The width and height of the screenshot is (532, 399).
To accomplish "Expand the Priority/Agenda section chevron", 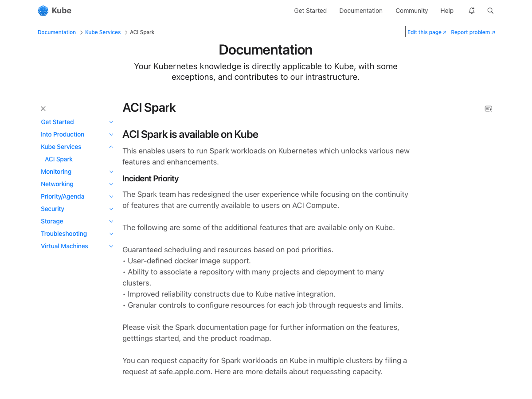I will click(x=111, y=196).
